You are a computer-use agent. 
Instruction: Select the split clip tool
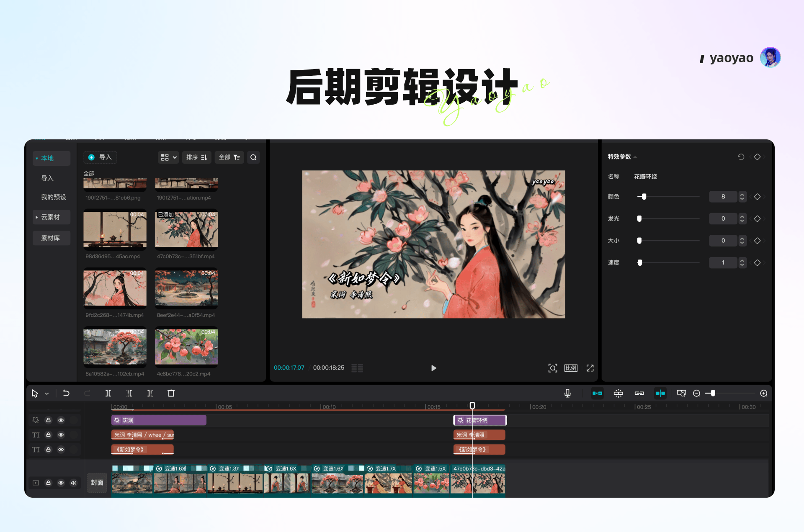(x=108, y=393)
